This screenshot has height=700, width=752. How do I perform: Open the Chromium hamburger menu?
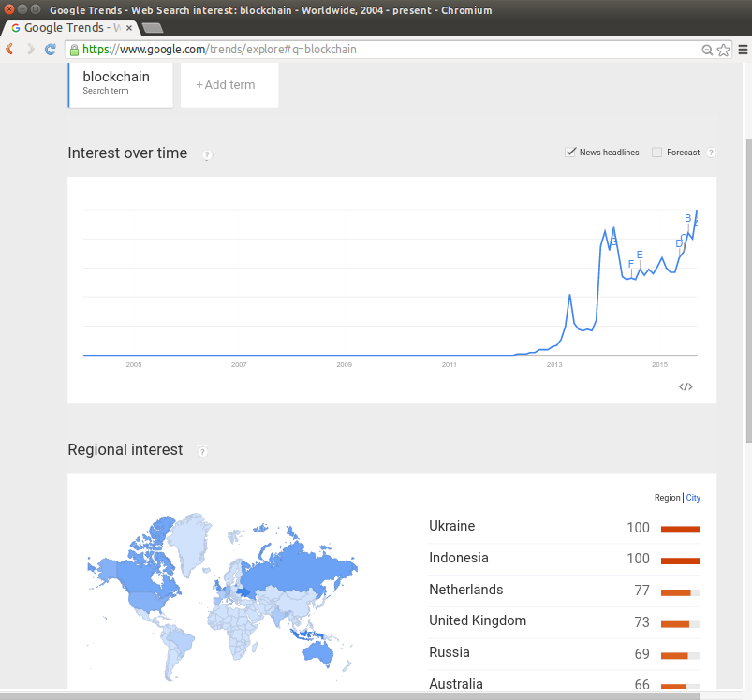(x=743, y=50)
